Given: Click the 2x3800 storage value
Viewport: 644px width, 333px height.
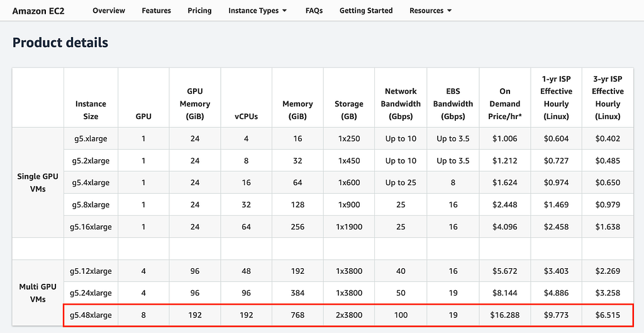Looking at the screenshot, I should 348,315.
